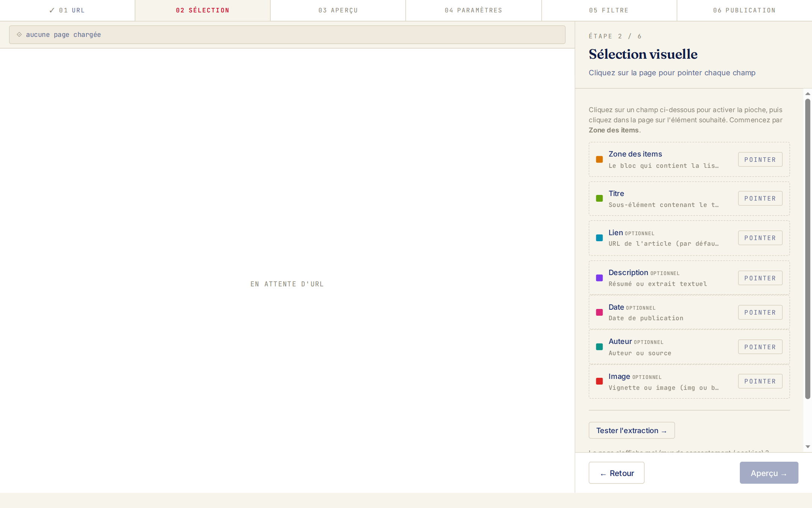Click the 'Résumé ou extrait textuel' description text
The width and height of the screenshot is (812, 508).
658,284
